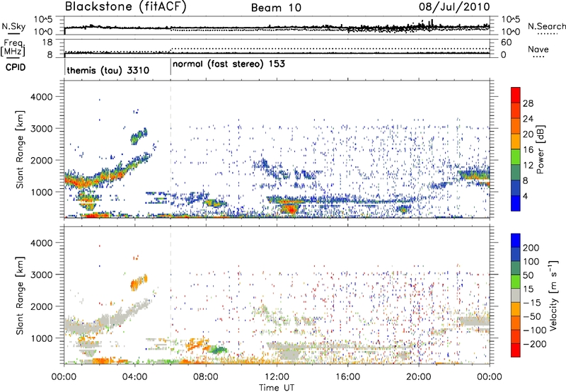Click the 'Power [dB]' color bar label
This screenshot has height=392, width=566.
tap(540, 149)
